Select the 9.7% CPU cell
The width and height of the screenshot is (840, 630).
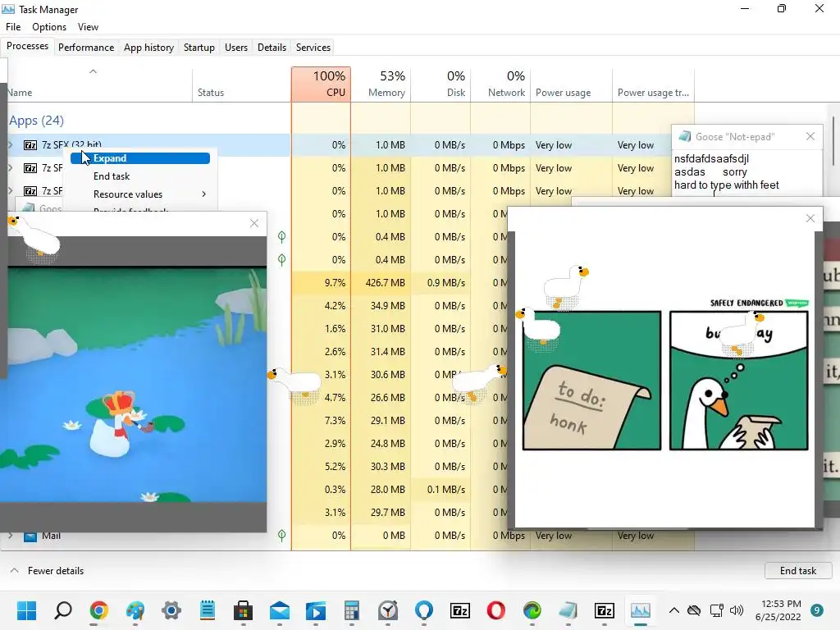pos(321,283)
